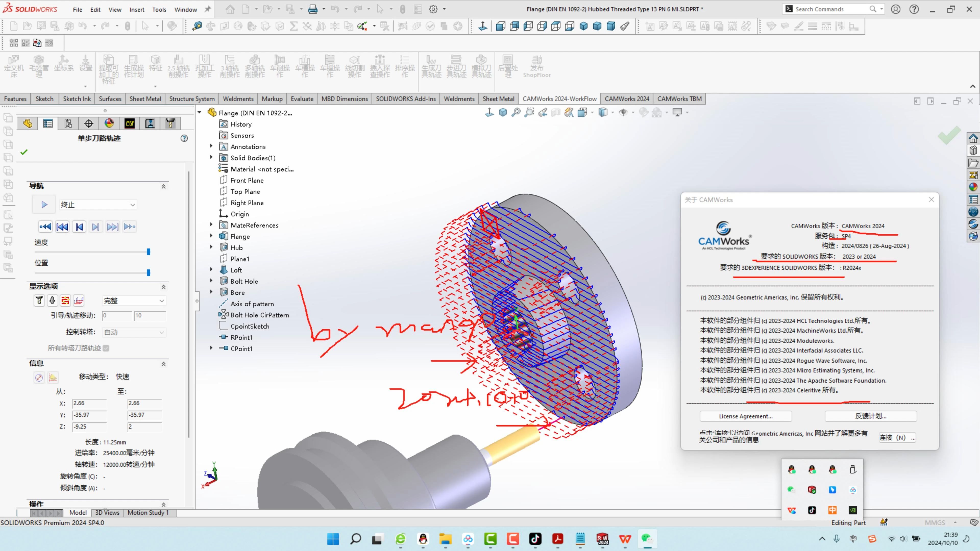The width and height of the screenshot is (980, 551).
Task: Click Zoom to Area in the heads-up toolbar
Action: pos(529,112)
